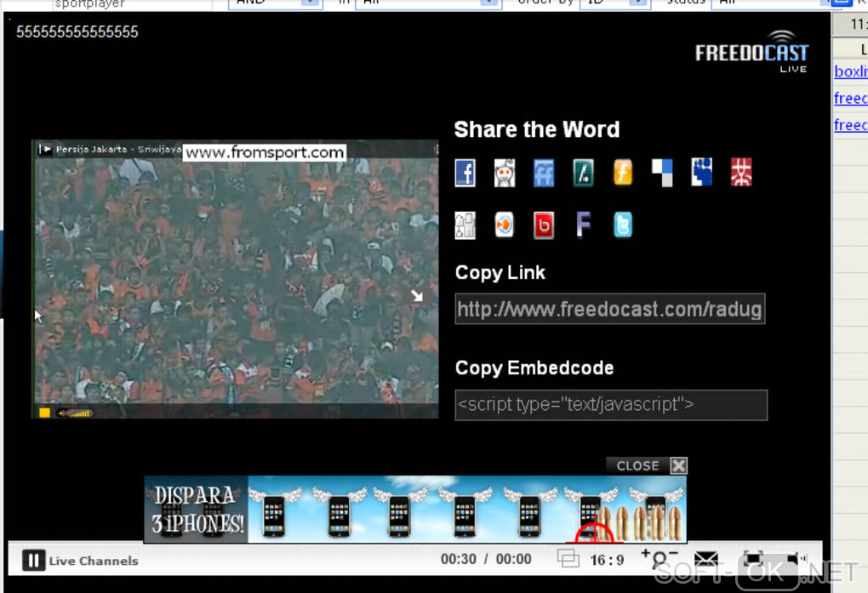Click the red Mister Wong share icon
868x593 pixels.
(x=741, y=172)
